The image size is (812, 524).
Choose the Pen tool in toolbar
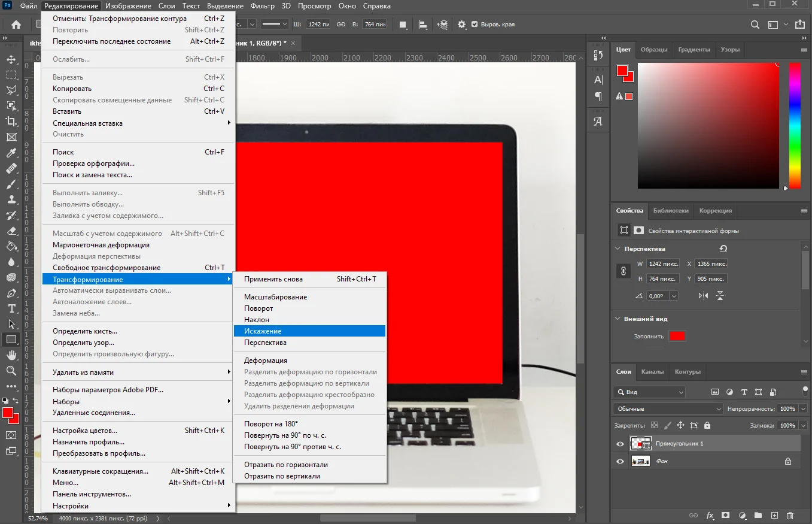tap(11, 293)
